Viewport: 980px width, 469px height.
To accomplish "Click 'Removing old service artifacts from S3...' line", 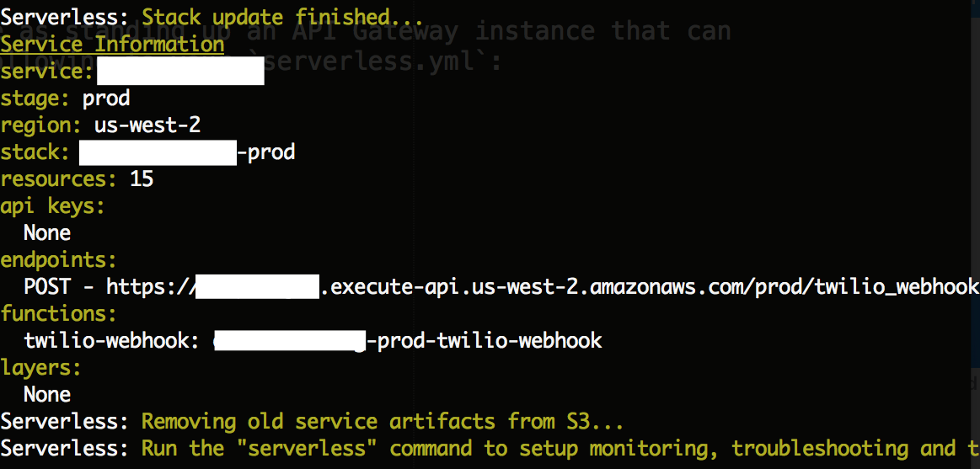I will pyautogui.click(x=383, y=422).
